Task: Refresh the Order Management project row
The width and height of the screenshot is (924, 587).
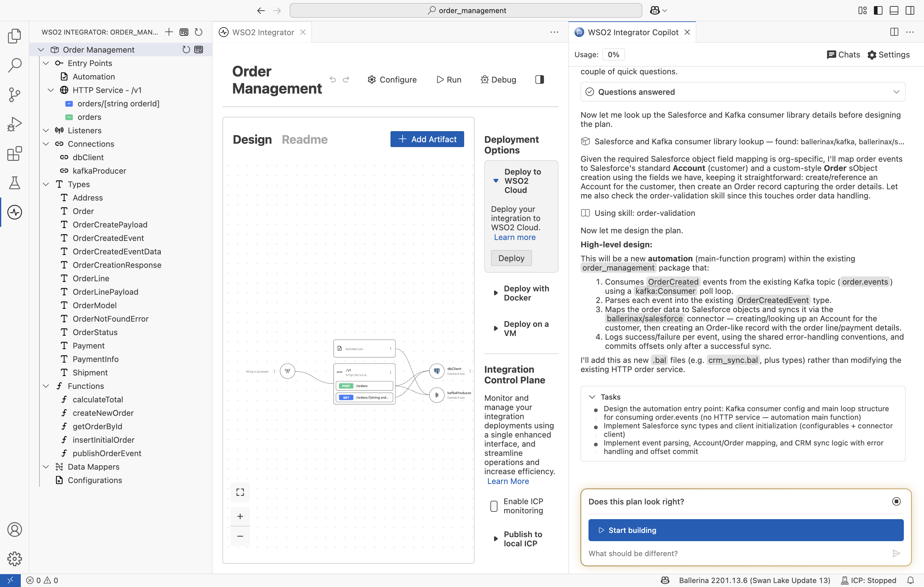Action: click(186, 50)
